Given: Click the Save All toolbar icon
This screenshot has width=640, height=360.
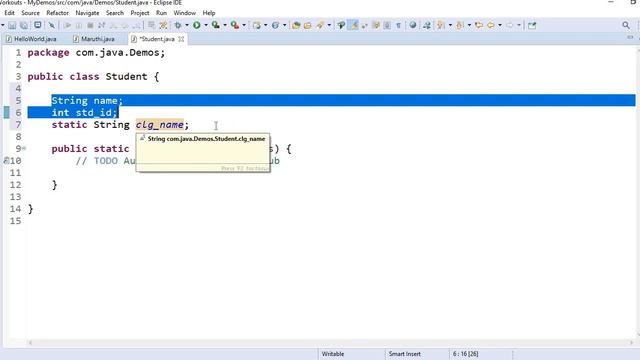Looking at the screenshot, I should pos(24,25).
